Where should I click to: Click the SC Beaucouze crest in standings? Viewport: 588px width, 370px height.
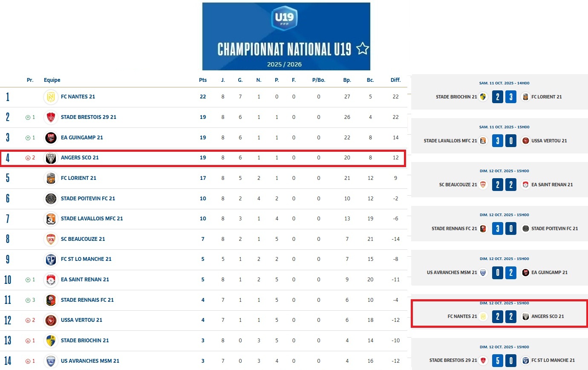tap(51, 239)
